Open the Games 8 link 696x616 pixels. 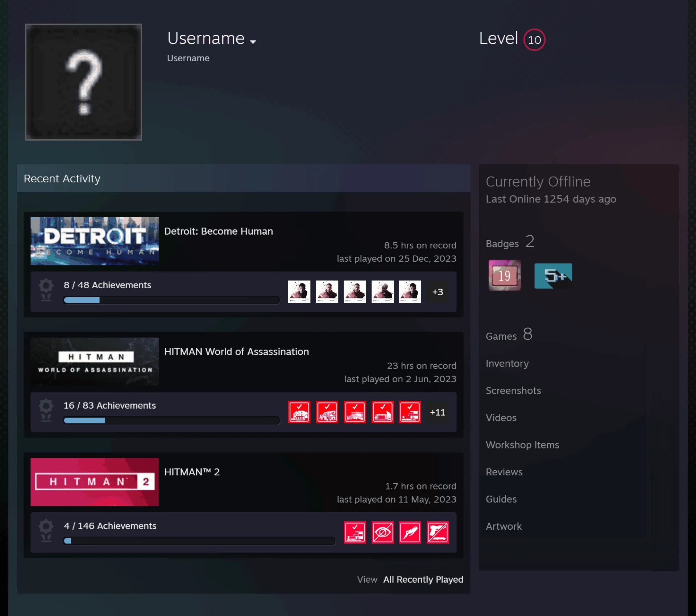coord(509,334)
